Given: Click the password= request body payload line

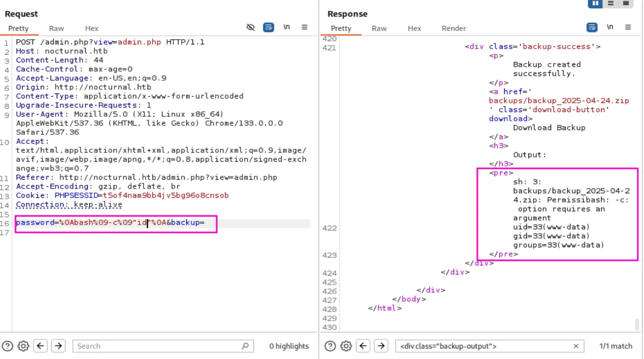Looking at the screenshot, I should click(110, 223).
